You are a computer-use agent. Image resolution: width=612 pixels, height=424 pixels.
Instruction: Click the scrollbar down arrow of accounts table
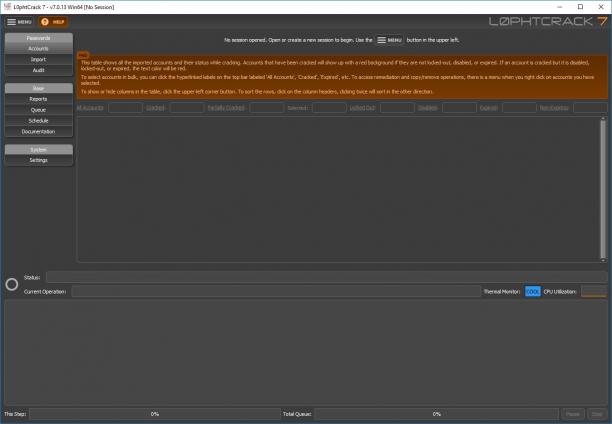point(603,260)
